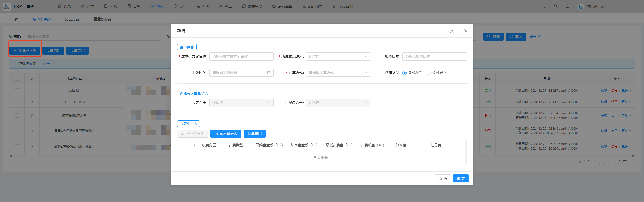Open the 订单 menu in top navigation
The image size is (644, 202).
pyautogui.click(x=180, y=6)
